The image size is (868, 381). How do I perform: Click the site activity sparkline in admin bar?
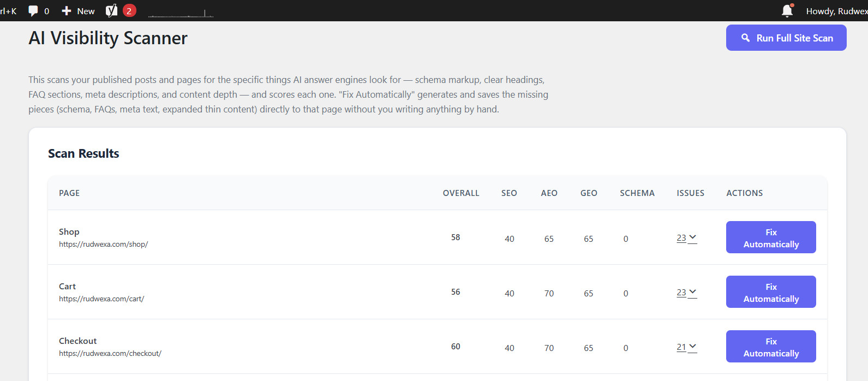[x=181, y=13]
